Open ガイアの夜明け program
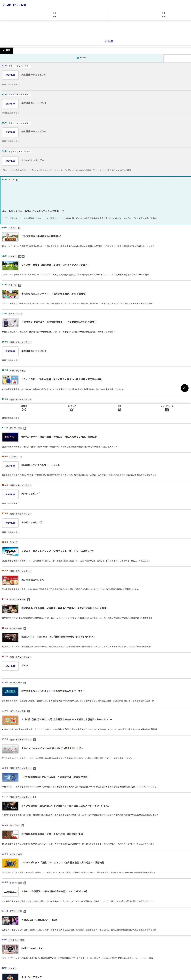The image size is (191, 980). [66, 805]
